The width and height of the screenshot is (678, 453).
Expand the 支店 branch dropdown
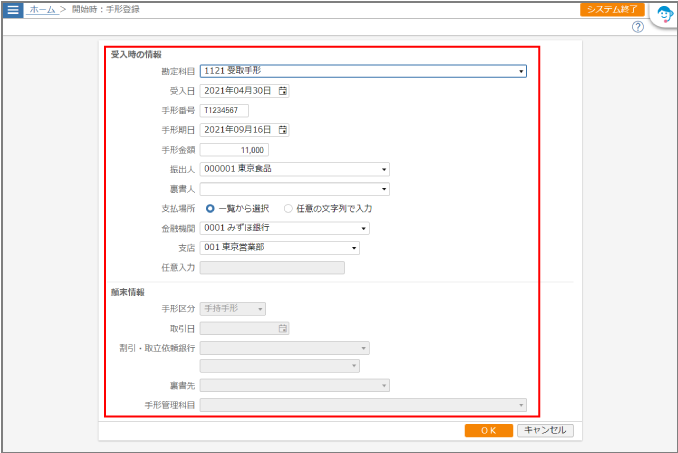tap(354, 248)
